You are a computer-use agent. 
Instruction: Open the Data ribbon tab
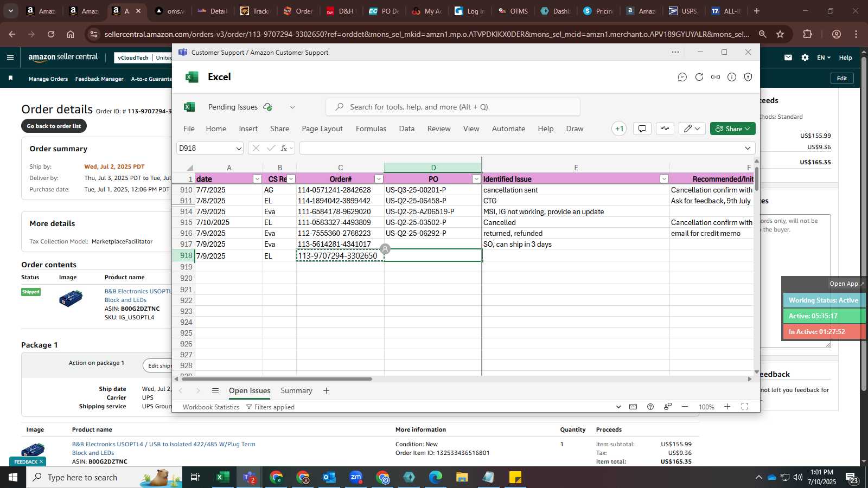coord(407,129)
